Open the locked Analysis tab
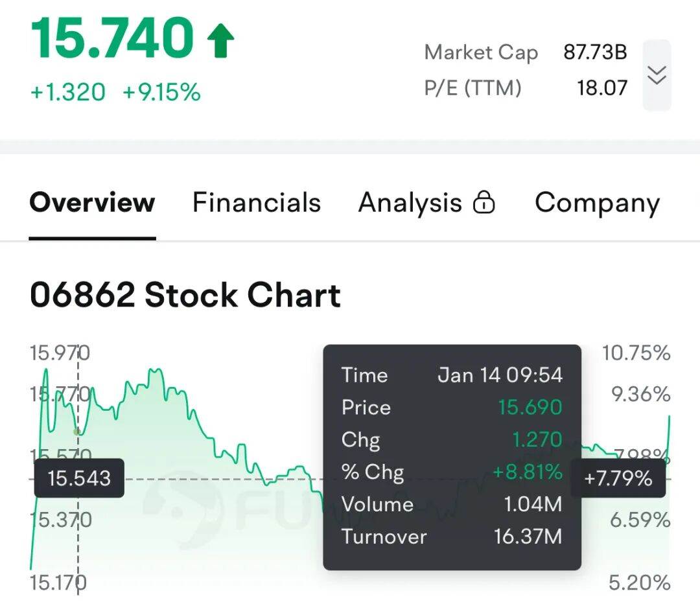 [410, 203]
